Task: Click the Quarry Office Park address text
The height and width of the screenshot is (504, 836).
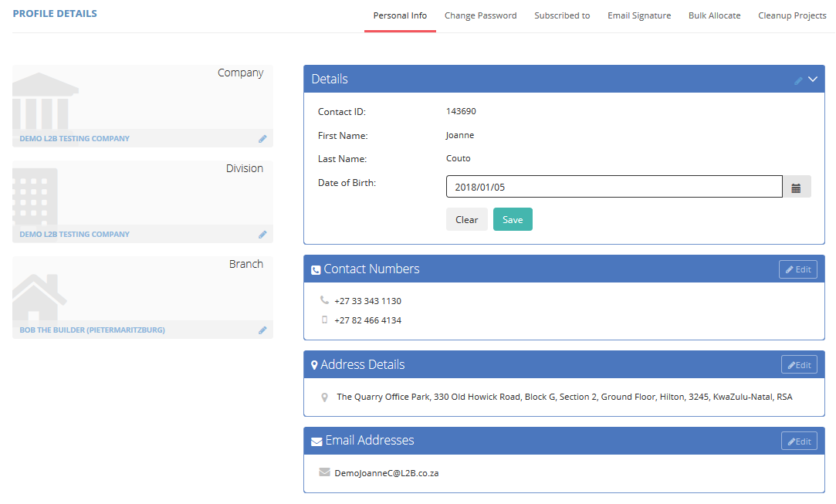Action: pos(564,397)
